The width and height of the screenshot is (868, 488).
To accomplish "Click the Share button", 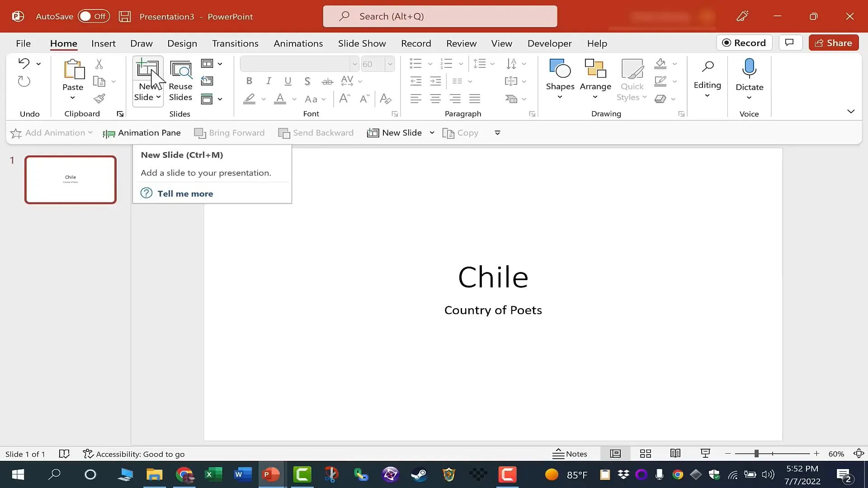I will click(834, 43).
